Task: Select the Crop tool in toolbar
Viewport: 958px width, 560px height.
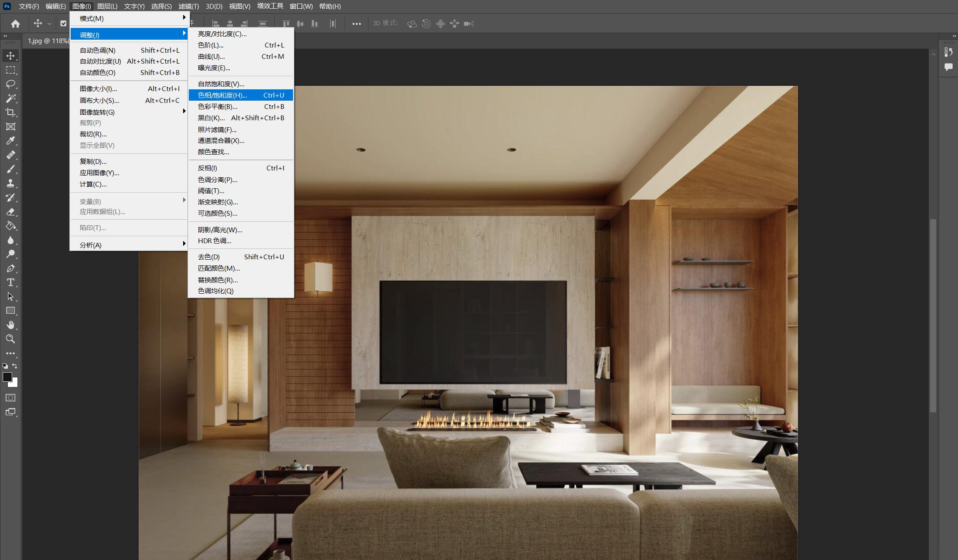Action: click(x=10, y=112)
